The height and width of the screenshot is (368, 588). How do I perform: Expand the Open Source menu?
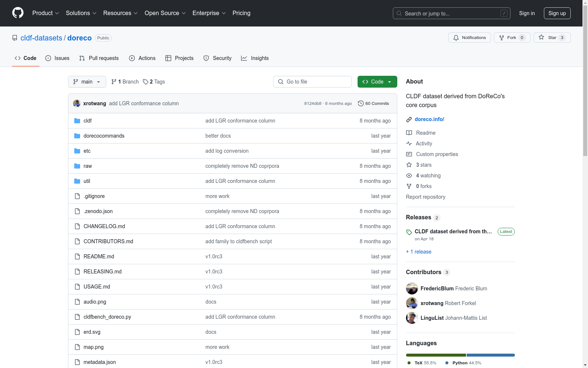[x=165, y=13]
